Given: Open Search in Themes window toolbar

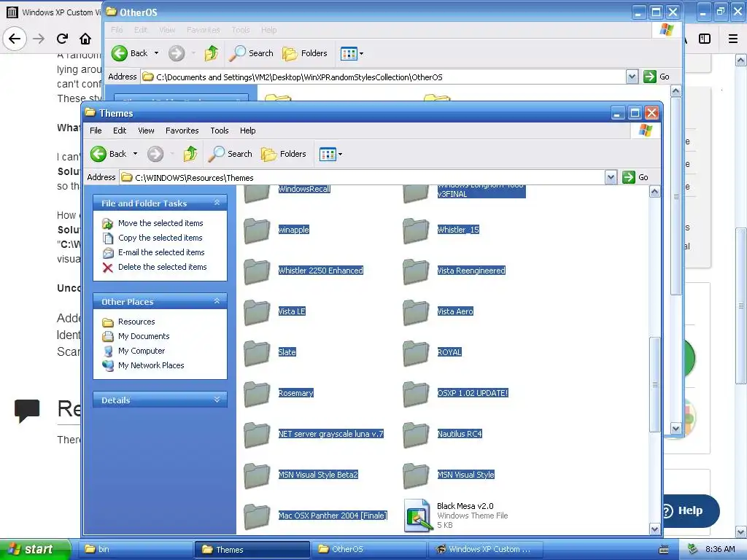Looking at the screenshot, I should (231, 154).
